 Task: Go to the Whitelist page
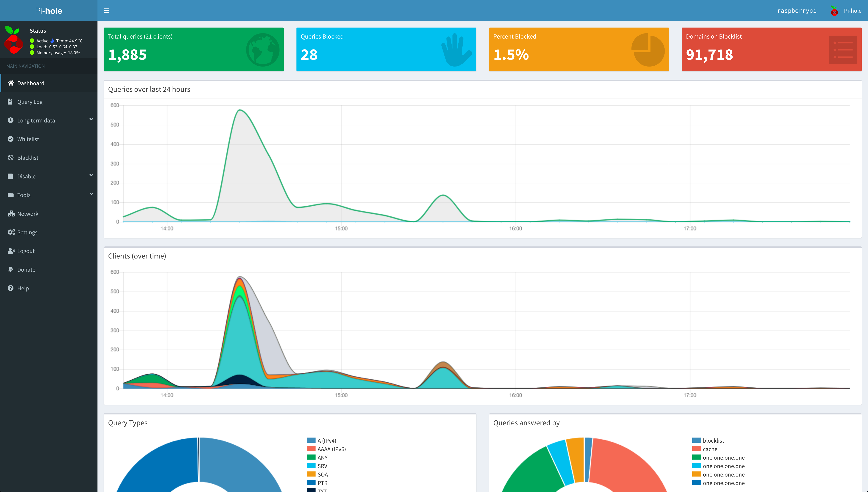49,139
